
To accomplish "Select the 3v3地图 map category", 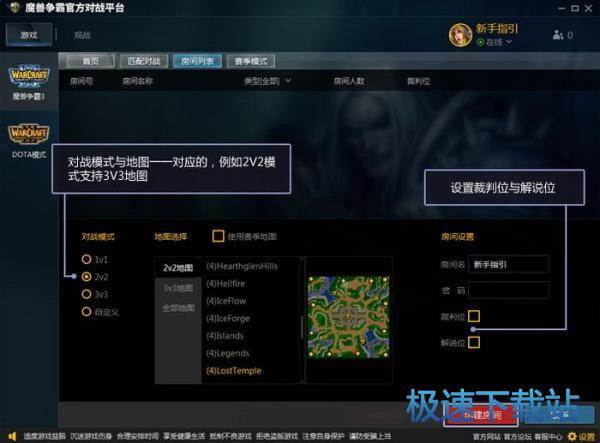I will (x=178, y=288).
